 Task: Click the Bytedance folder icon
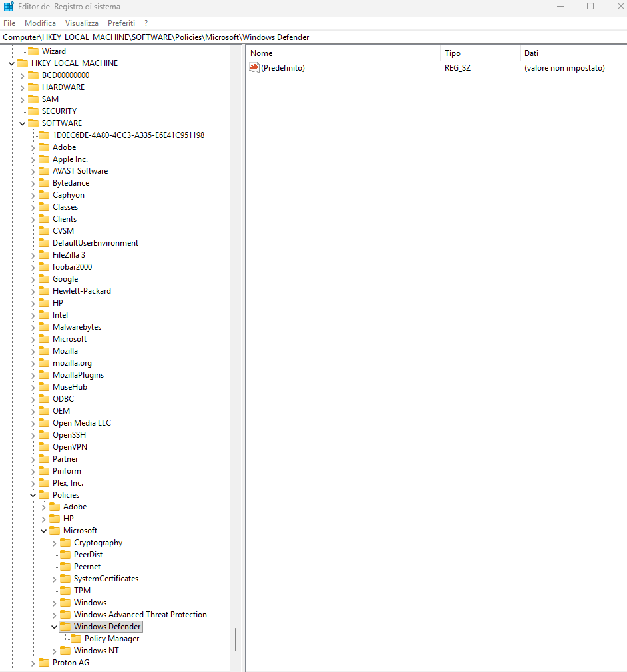point(44,183)
